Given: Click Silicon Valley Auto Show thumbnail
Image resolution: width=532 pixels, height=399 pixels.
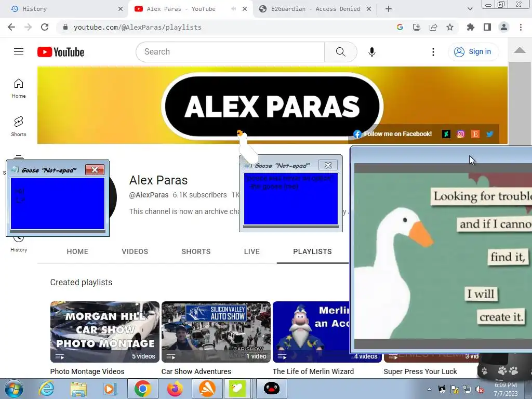Looking at the screenshot, I should [x=216, y=332].
